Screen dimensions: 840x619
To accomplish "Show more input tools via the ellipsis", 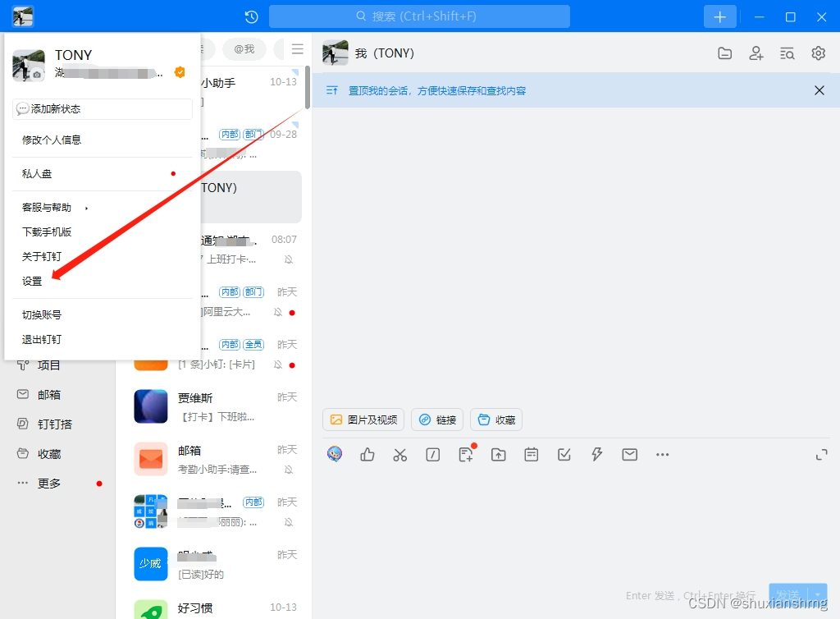I will 662,455.
